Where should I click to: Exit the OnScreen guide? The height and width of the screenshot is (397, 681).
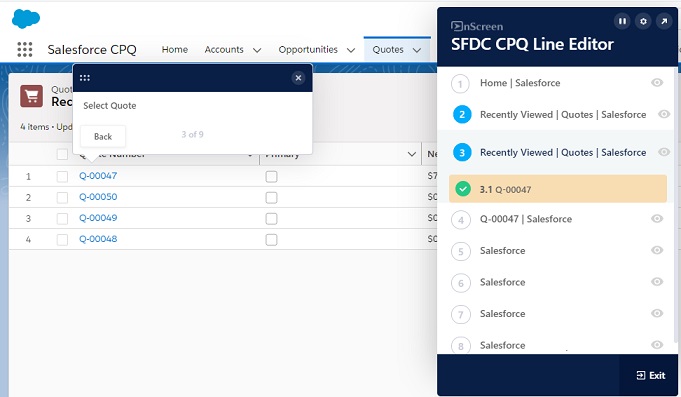click(651, 375)
